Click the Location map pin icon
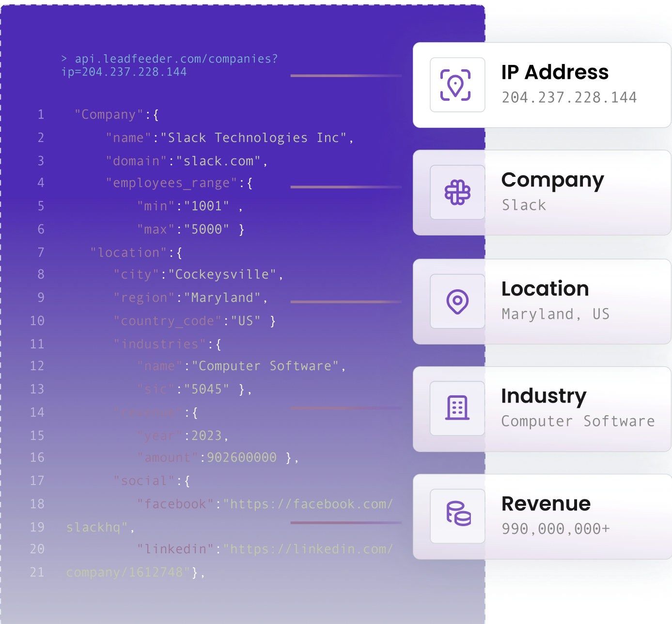Screen dimensions: 672x624 [457, 301]
